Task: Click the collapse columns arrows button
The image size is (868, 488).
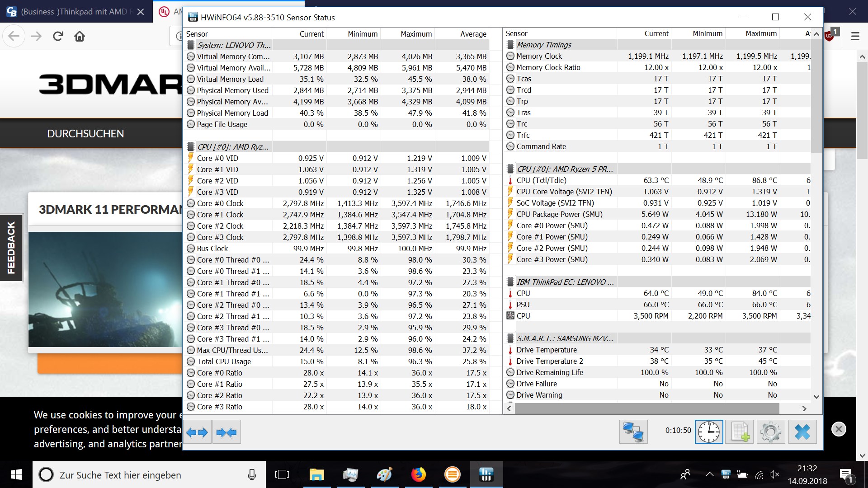Action: point(226,432)
